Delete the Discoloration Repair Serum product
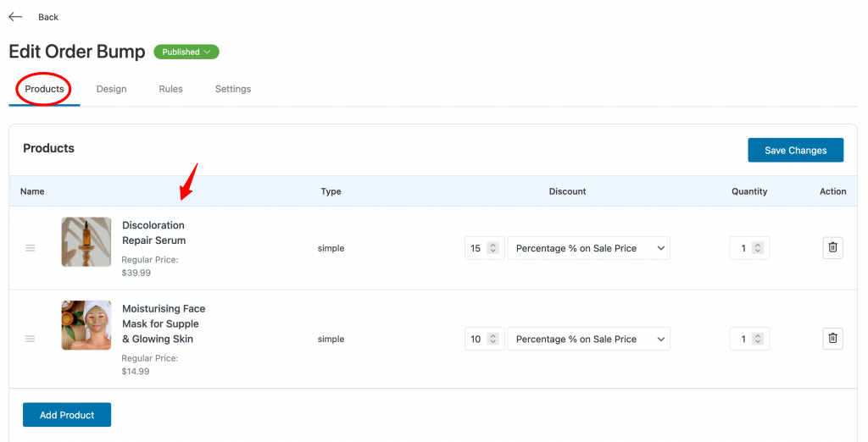The width and height of the screenshot is (868, 442). 832,248
